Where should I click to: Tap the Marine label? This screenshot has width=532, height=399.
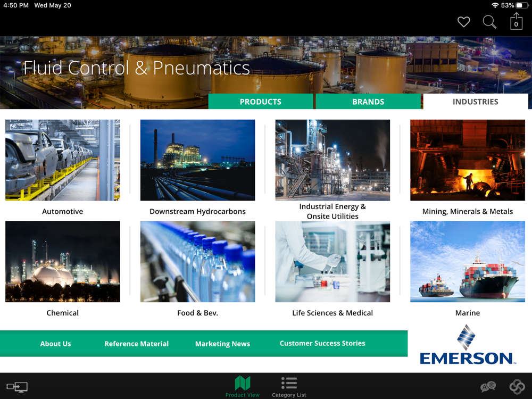coord(468,313)
